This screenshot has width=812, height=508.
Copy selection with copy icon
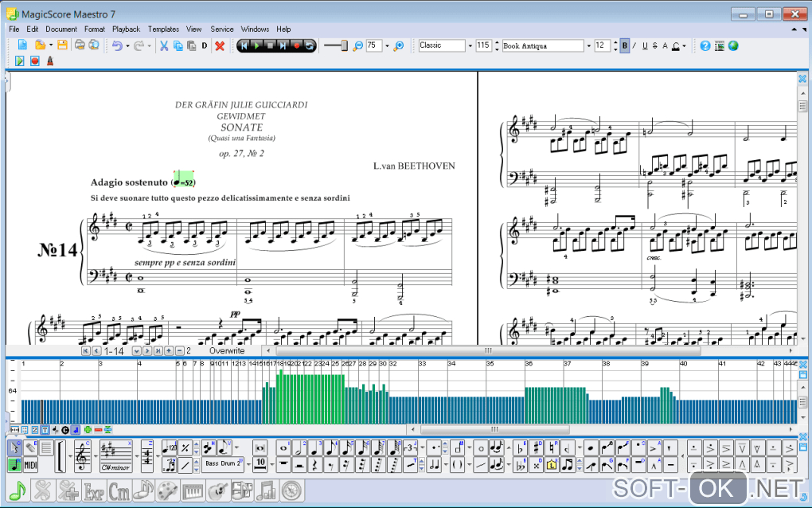pos(178,46)
